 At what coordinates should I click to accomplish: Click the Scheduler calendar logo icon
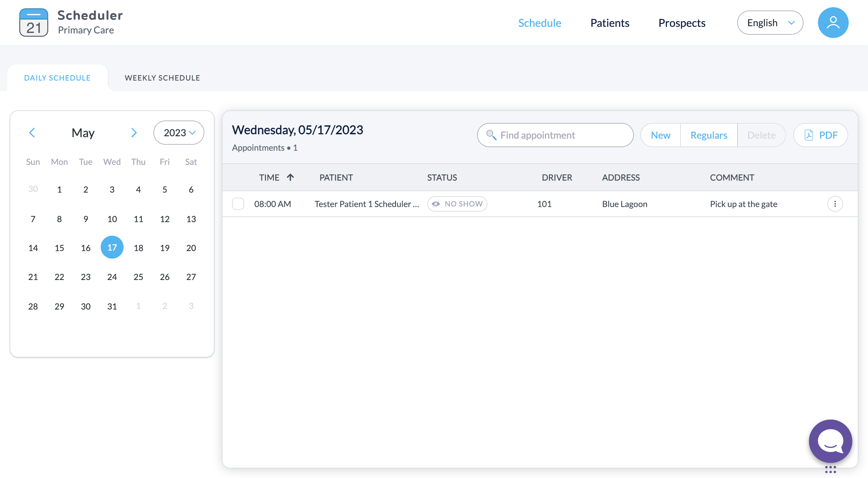pos(33,23)
